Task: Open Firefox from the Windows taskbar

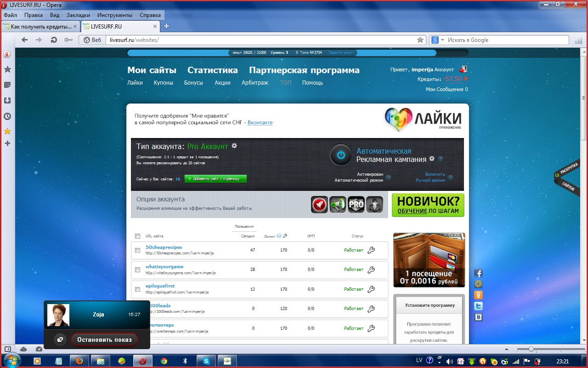Action: tap(79, 361)
